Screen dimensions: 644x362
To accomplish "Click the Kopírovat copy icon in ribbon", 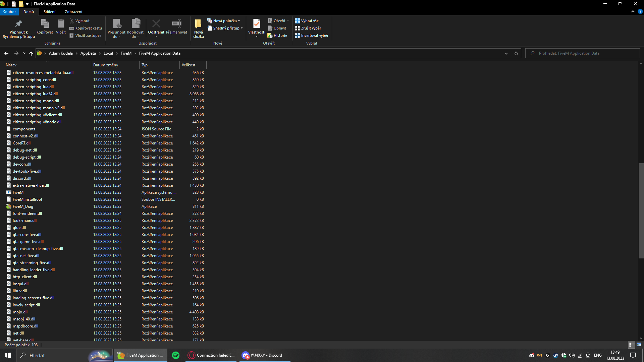I will (45, 24).
